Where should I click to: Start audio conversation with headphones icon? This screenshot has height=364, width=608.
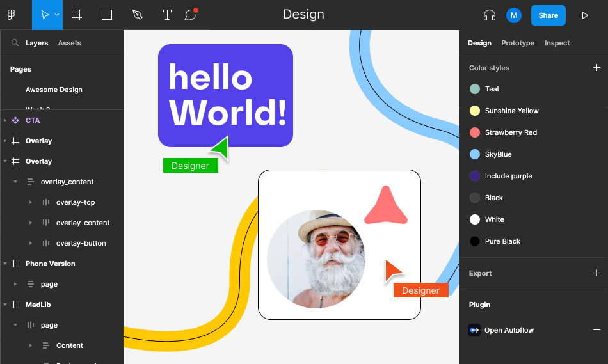[x=490, y=15]
